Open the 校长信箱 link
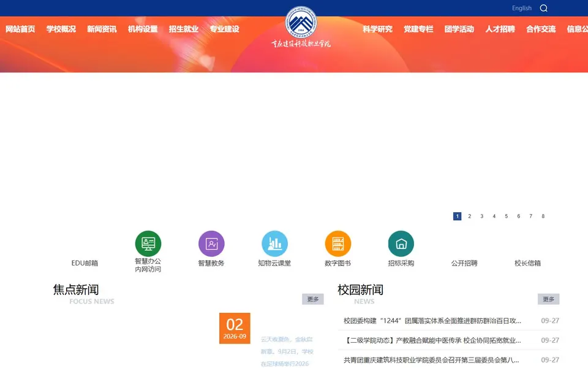The width and height of the screenshot is (588, 368). click(x=527, y=263)
